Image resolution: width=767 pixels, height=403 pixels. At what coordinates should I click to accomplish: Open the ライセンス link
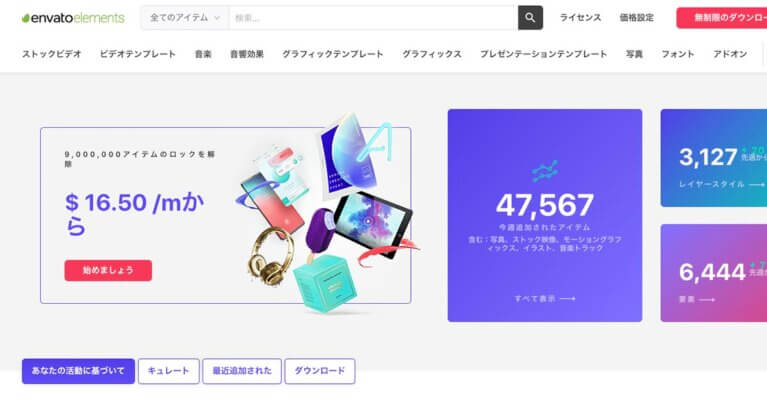click(x=580, y=18)
